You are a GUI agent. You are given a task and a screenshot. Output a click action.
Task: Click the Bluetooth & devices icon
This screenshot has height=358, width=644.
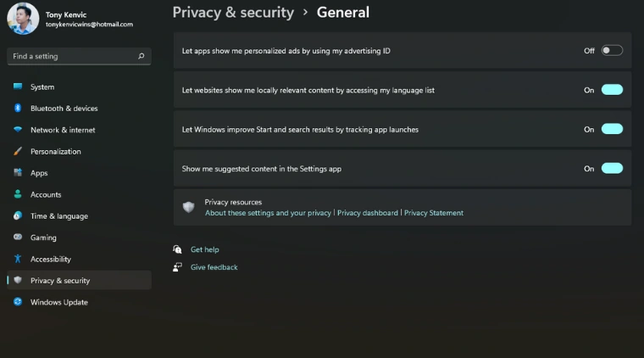click(17, 109)
